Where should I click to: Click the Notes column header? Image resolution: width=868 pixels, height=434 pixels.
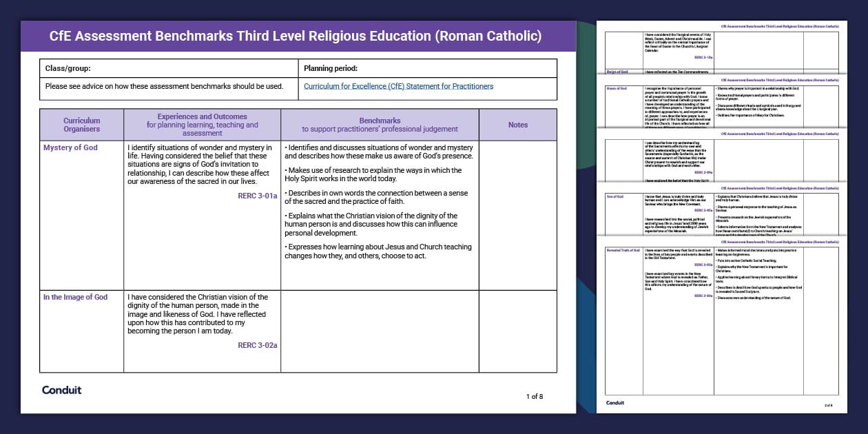(517, 124)
